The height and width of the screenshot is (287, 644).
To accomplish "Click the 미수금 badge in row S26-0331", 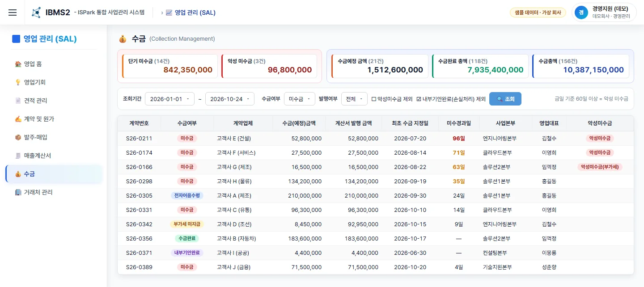I will 187,210.
